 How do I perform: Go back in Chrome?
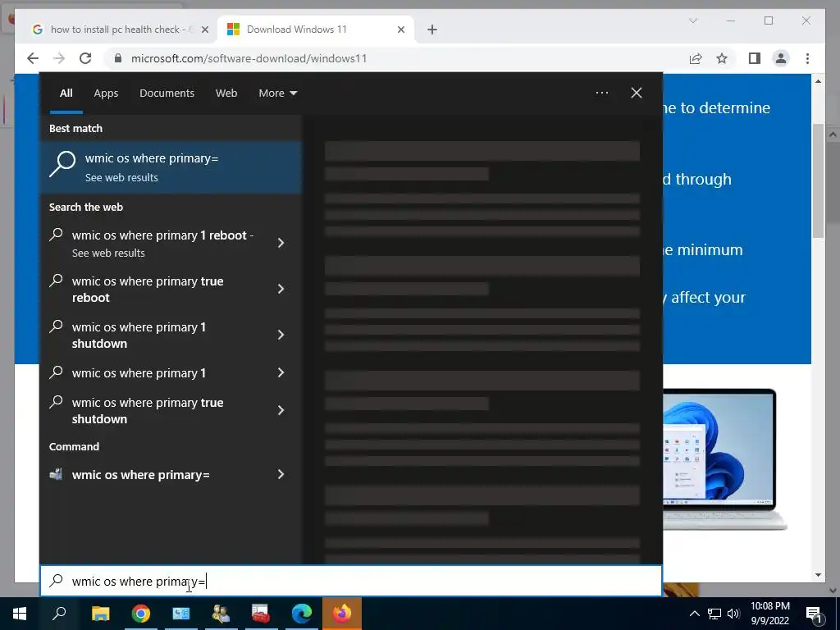point(33,58)
